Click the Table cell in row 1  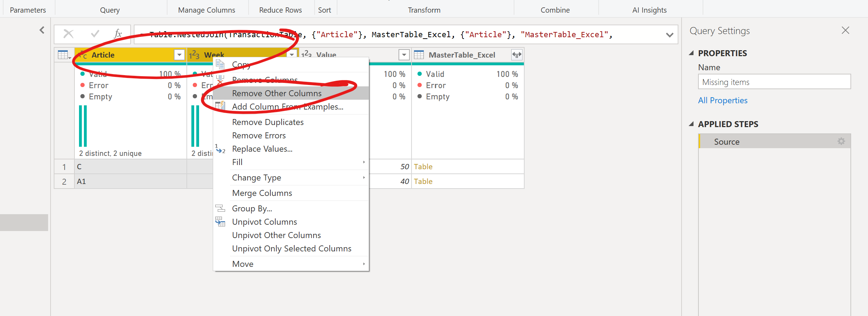click(468, 167)
